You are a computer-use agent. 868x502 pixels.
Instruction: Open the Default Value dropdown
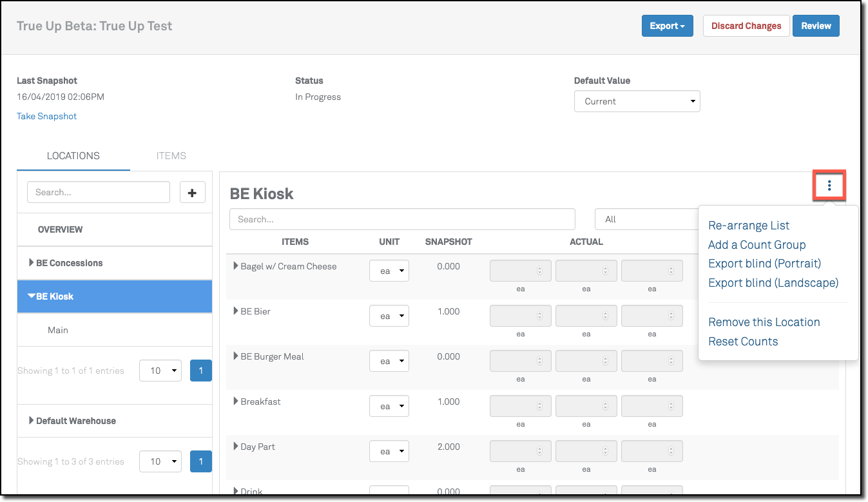(637, 101)
